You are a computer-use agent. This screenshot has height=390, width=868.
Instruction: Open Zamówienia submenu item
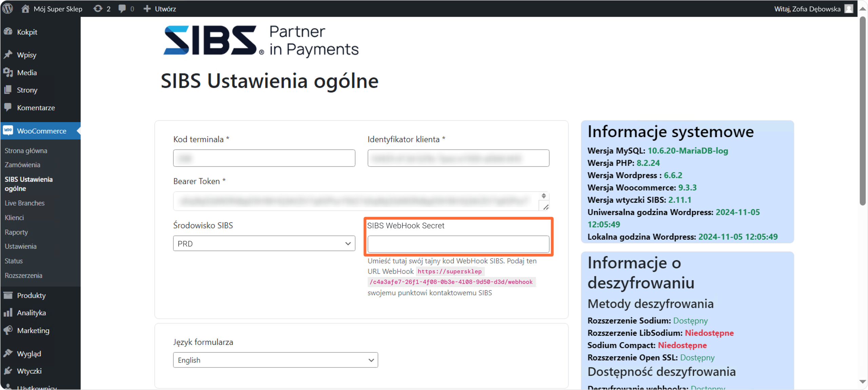[x=22, y=164]
